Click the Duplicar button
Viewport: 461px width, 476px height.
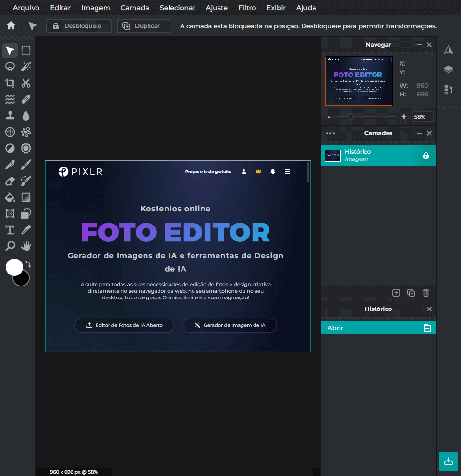[144, 26]
